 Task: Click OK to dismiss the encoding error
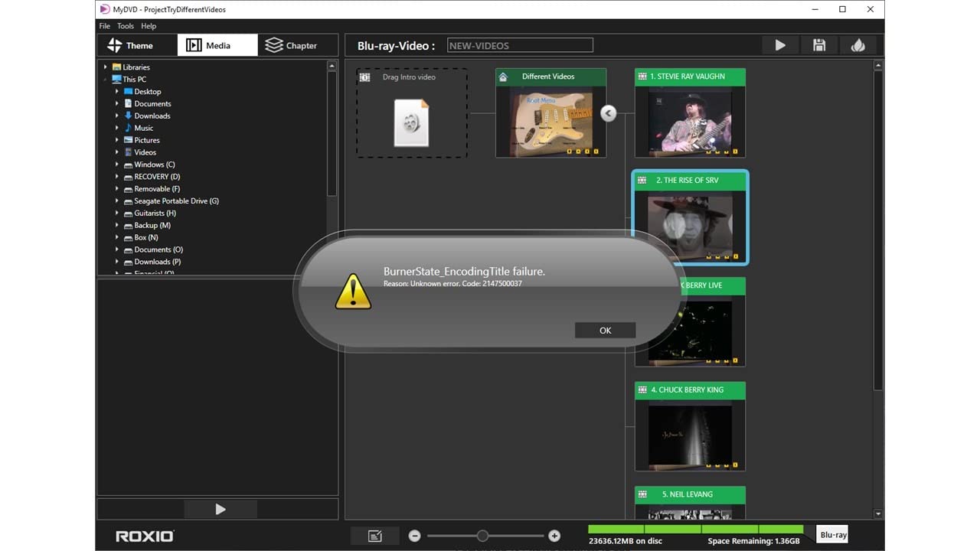tap(605, 330)
